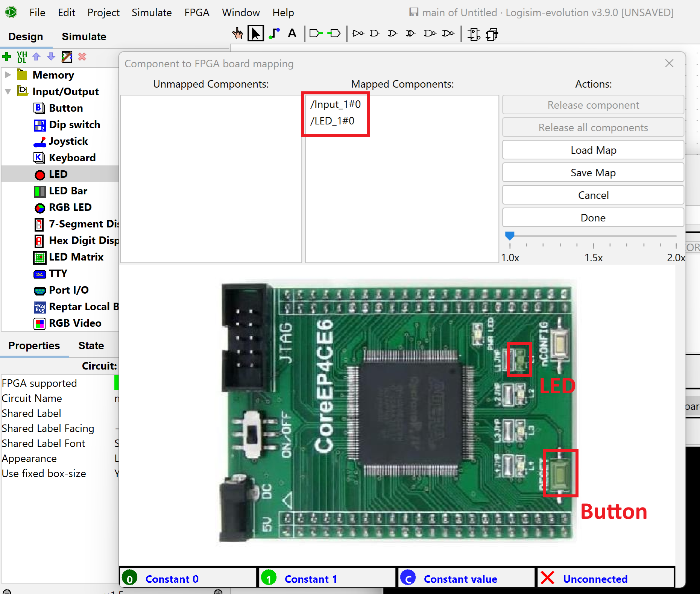The height and width of the screenshot is (594, 700).
Task: Select /Input_1#0 in Mapped Components
Action: [336, 104]
